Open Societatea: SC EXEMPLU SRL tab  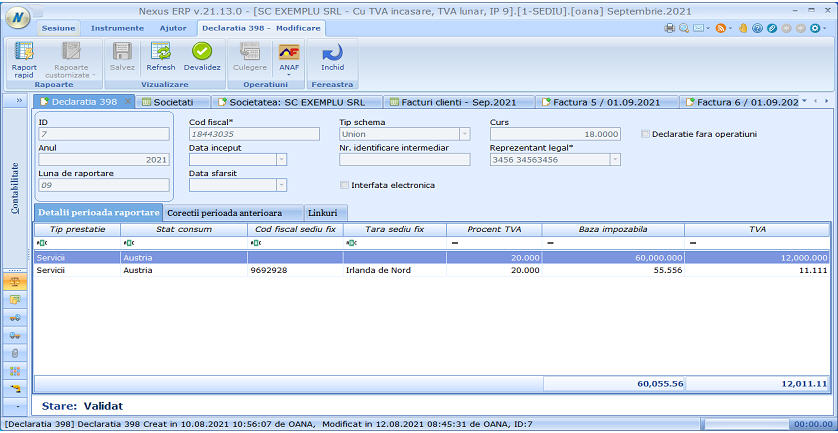(x=297, y=102)
